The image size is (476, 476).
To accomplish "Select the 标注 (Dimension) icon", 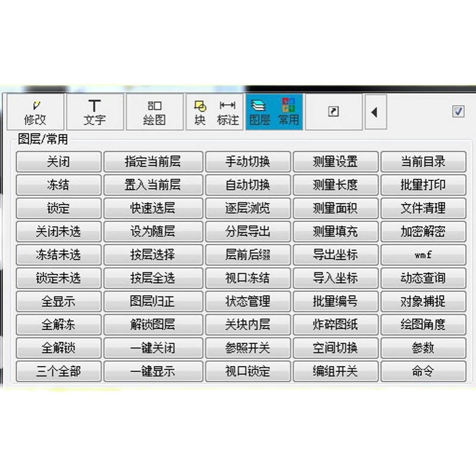I will [x=227, y=112].
